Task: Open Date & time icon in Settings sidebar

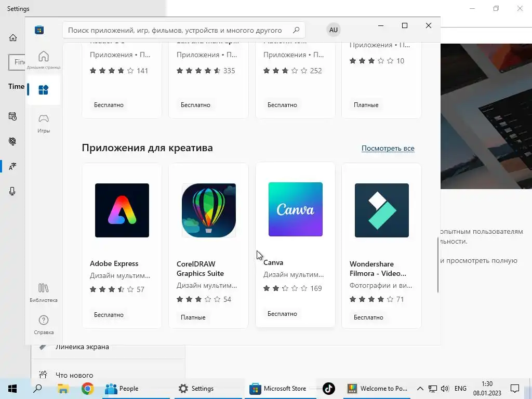Action: pyautogui.click(x=12, y=116)
